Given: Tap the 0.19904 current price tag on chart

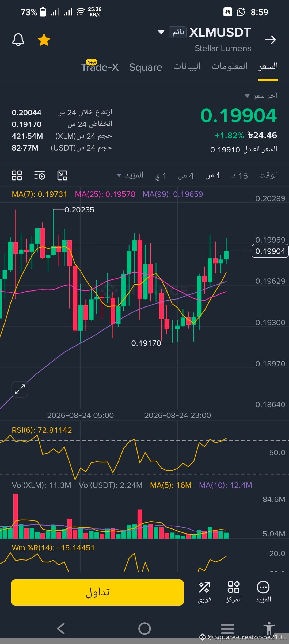Looking at the screenshot, I should pyautogui.click(x=270, y=251).
